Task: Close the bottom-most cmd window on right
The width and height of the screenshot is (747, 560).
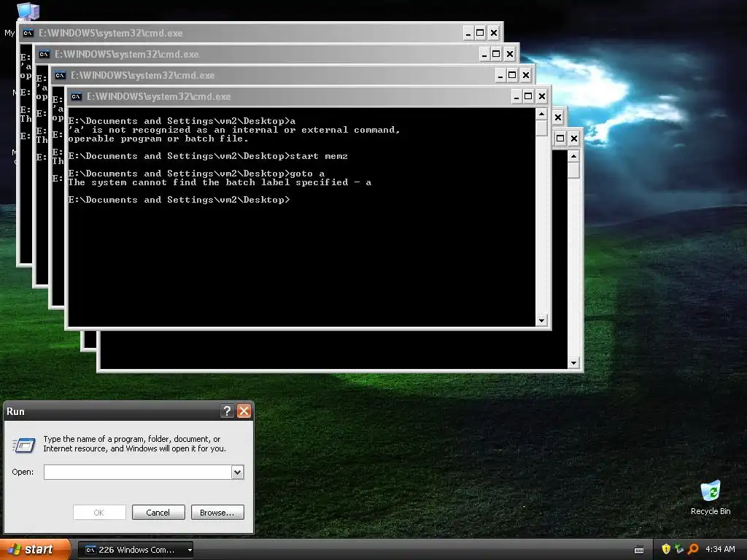Action: pos(573,139)
